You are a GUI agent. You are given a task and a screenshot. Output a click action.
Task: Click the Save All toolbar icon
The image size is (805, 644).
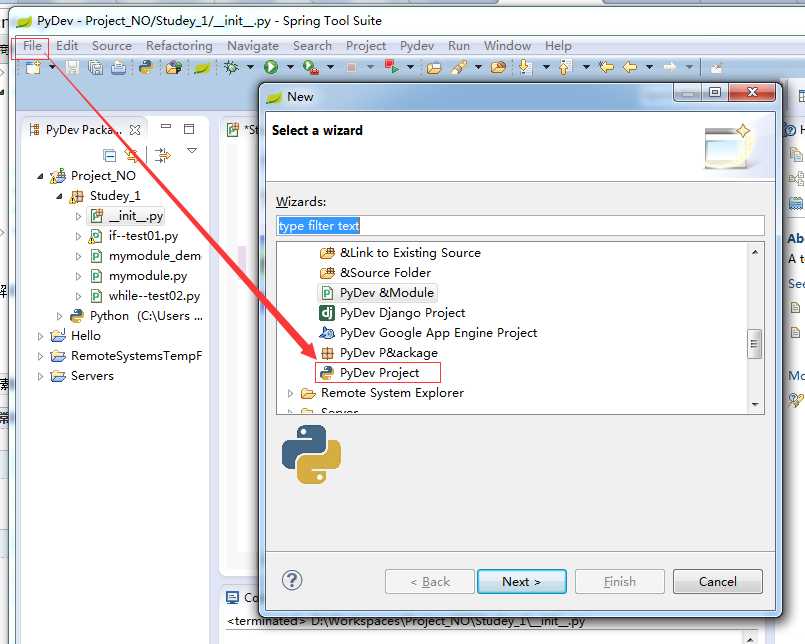[x=95, y=67]
